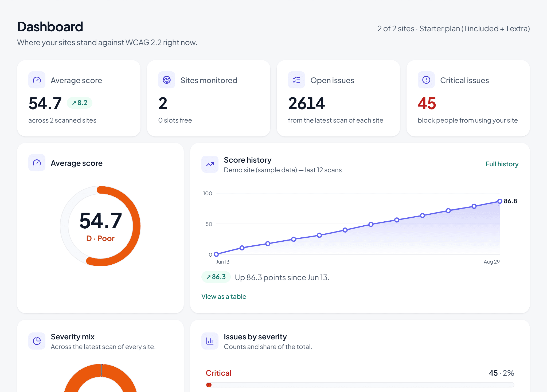Click the Dashboard page heading

tap(50, 27)
